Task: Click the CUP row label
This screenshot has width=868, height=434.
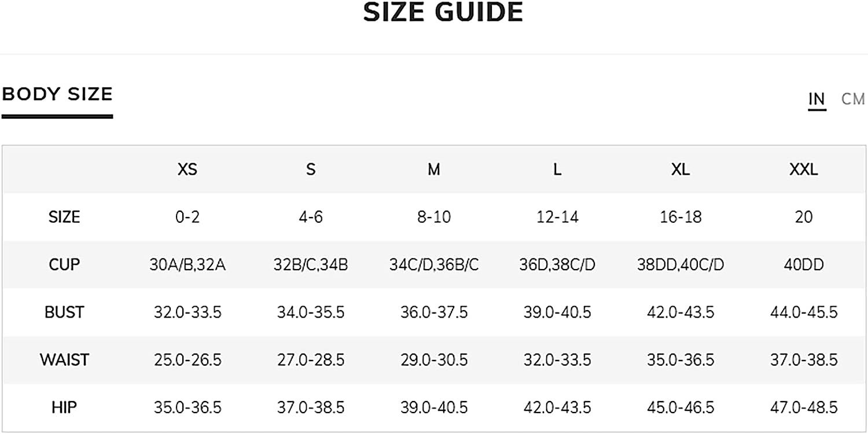Action: pyautogui.click(x=64, y=264)
